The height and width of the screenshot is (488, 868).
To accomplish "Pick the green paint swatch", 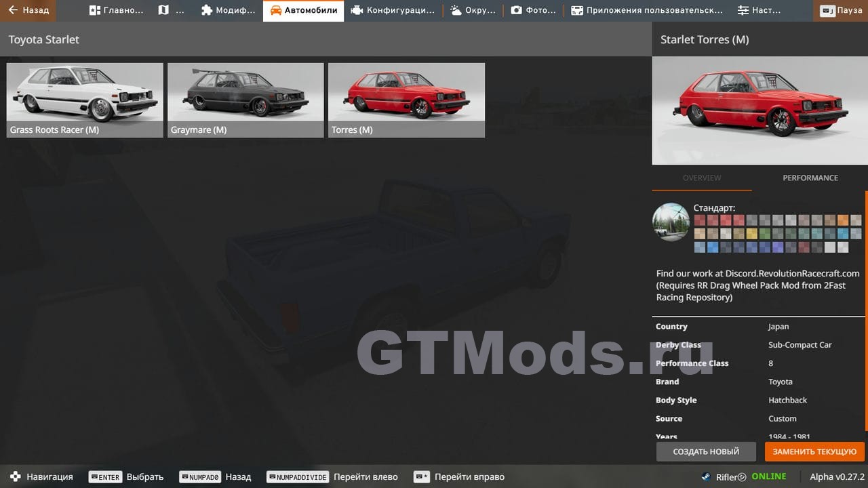I will tap(765, 234).
